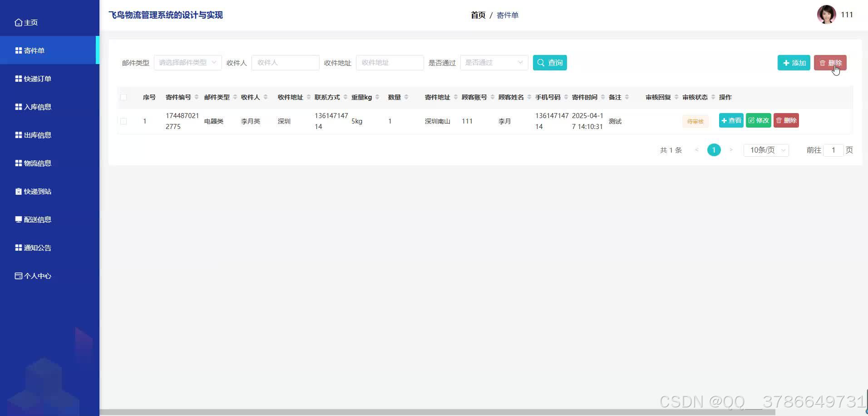The image size is (868, 416).
Task: Click the top 删除 batch delete button
Action: (830, 63)
